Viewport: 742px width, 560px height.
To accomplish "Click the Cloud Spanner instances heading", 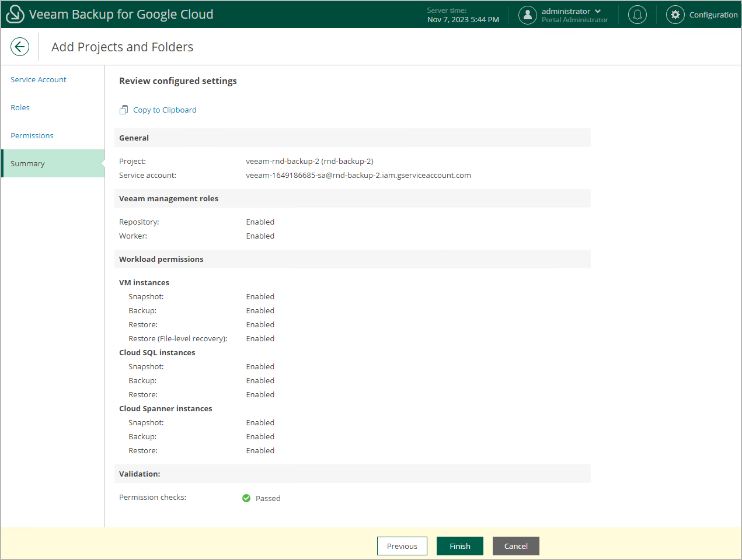I will pyautogui.click(x=166, y=408).
